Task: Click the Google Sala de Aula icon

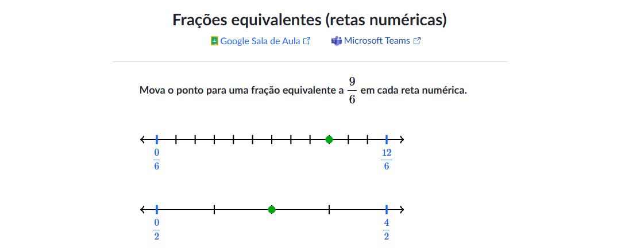Action: (x=214, y=41)
